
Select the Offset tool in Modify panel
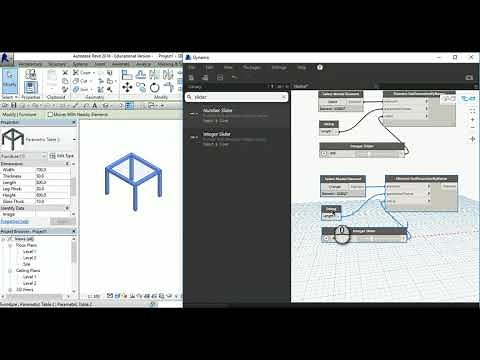tap(140, 75)
